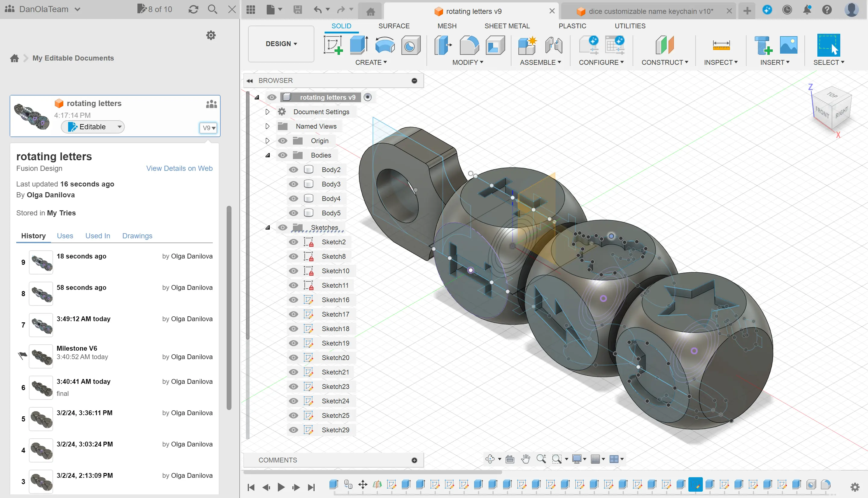Switch to the SURFACE tab
The width and height of the screenshot is (868, 498).
pyautogui.click(x=394, y=26)
